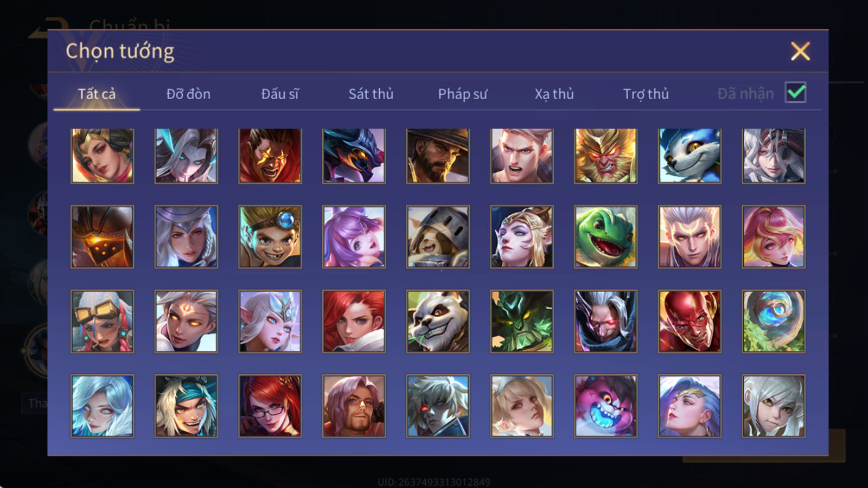Choose the blue wolf hero portrait

(x=690, y=156)
